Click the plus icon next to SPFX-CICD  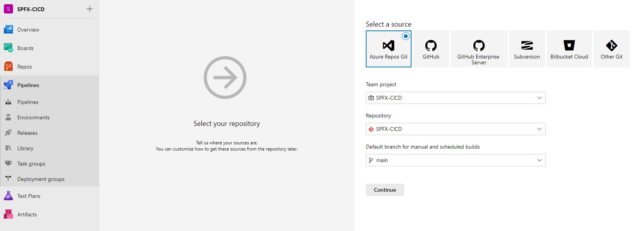click(90, 9)
